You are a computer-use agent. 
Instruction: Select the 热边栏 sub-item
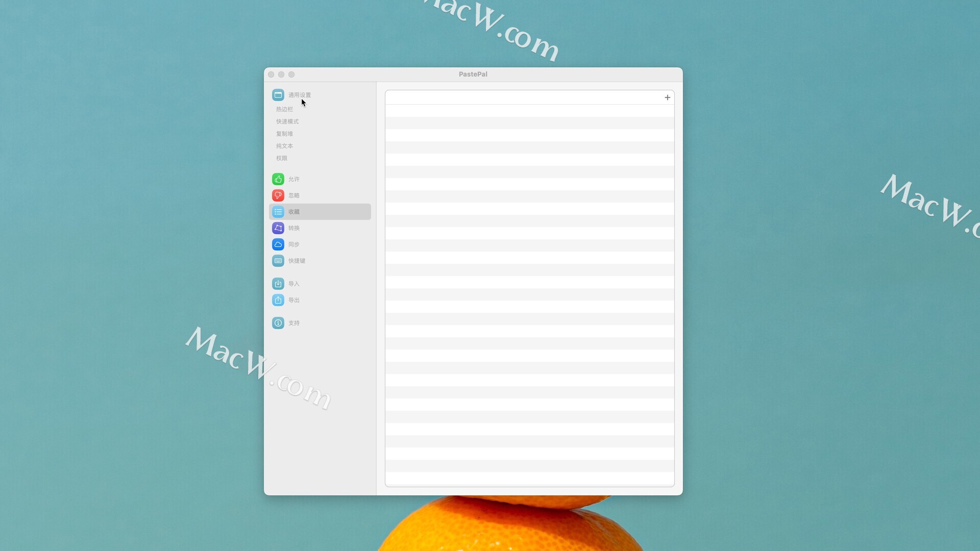284,109
